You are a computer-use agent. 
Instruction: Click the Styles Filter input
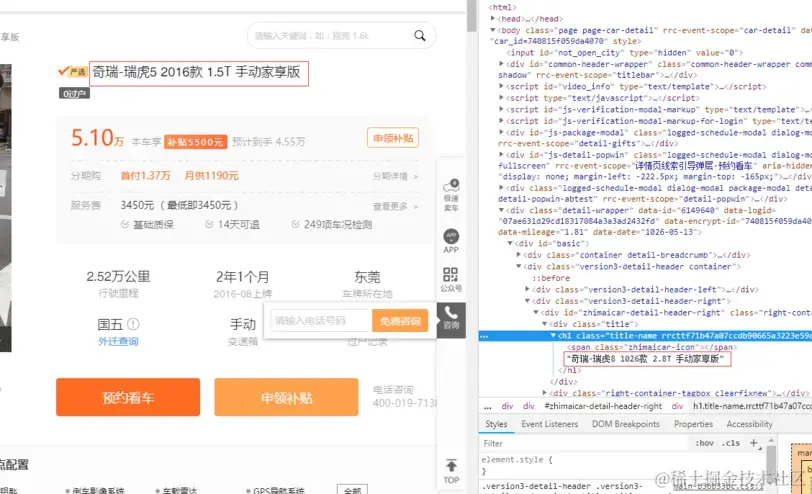click(x=585, y=443)
